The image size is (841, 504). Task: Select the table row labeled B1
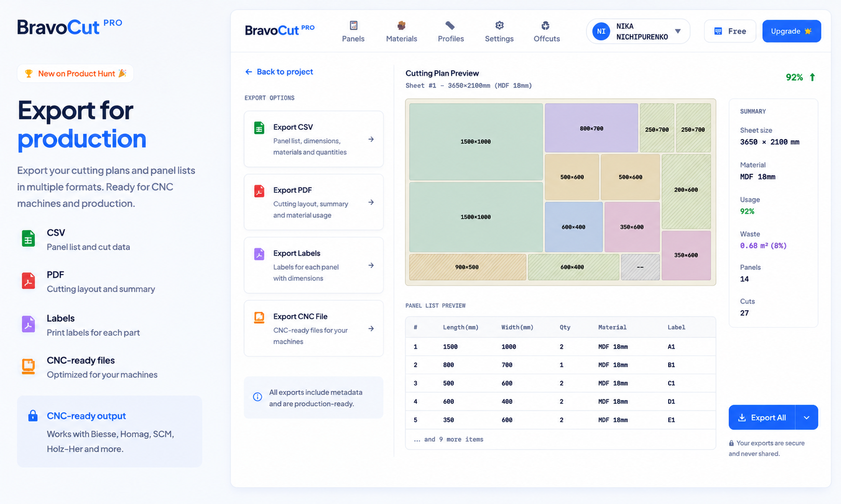point(560,365)
